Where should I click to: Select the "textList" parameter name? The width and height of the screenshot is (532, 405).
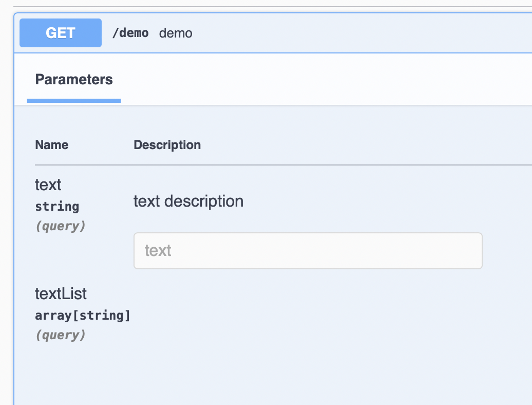[x=61, y=293]
